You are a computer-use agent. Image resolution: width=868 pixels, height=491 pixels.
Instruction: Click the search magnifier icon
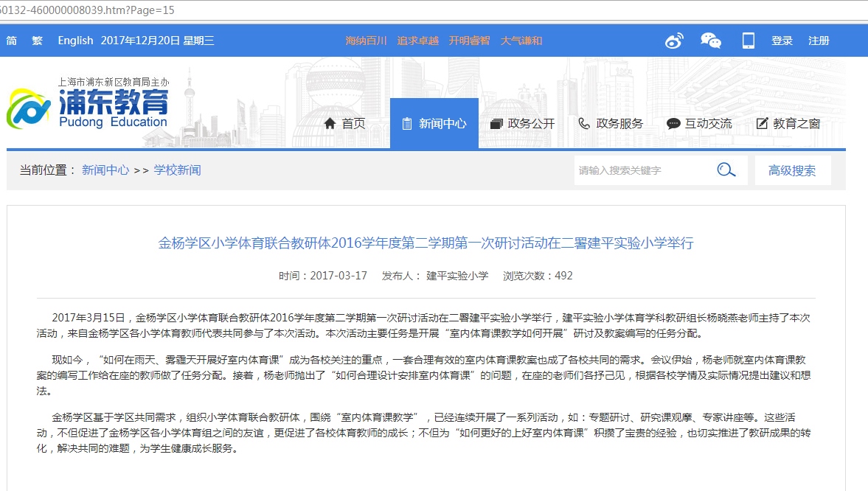click(726, 170)
